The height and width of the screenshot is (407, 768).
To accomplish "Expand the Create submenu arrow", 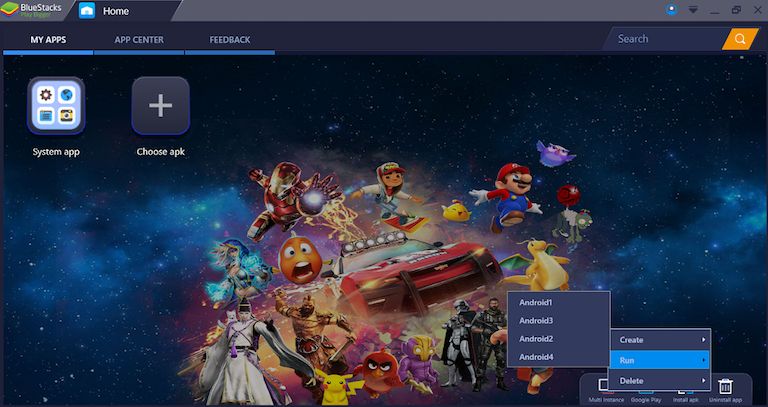I will click(703, 339).
